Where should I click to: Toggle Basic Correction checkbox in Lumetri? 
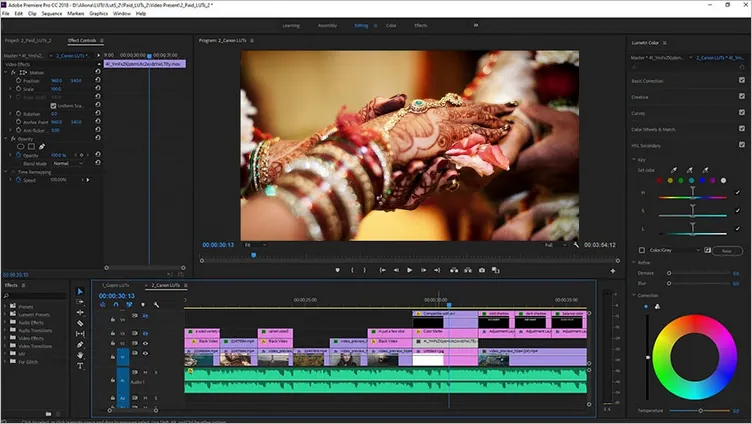pos(740,80)
